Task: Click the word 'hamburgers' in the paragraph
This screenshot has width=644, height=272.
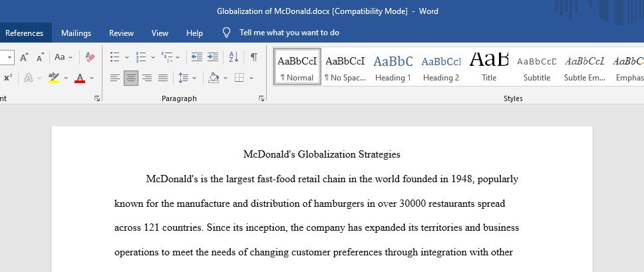Action: [339, 204]
